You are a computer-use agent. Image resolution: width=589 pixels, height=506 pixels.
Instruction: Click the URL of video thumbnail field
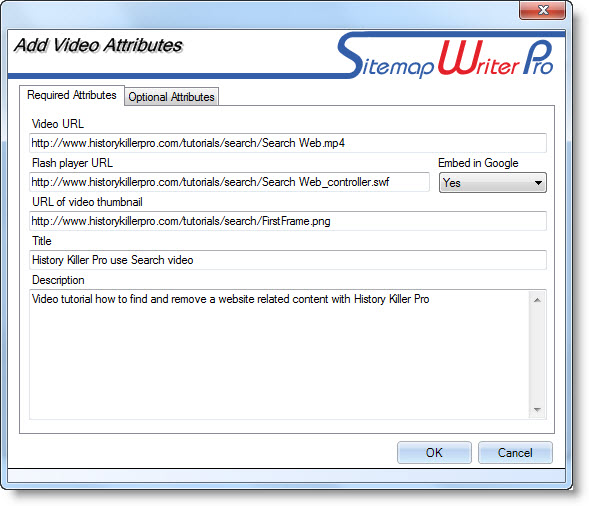[x=288, y=221]
